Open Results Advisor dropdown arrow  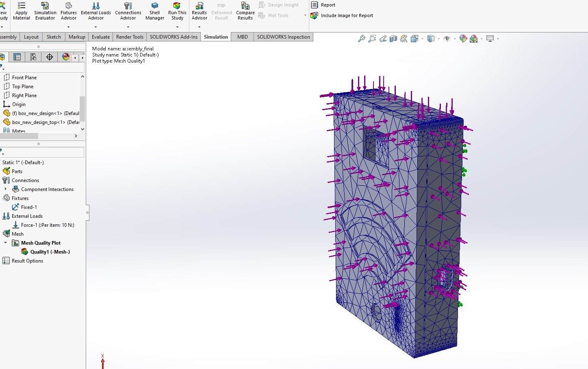coord(199,27)
